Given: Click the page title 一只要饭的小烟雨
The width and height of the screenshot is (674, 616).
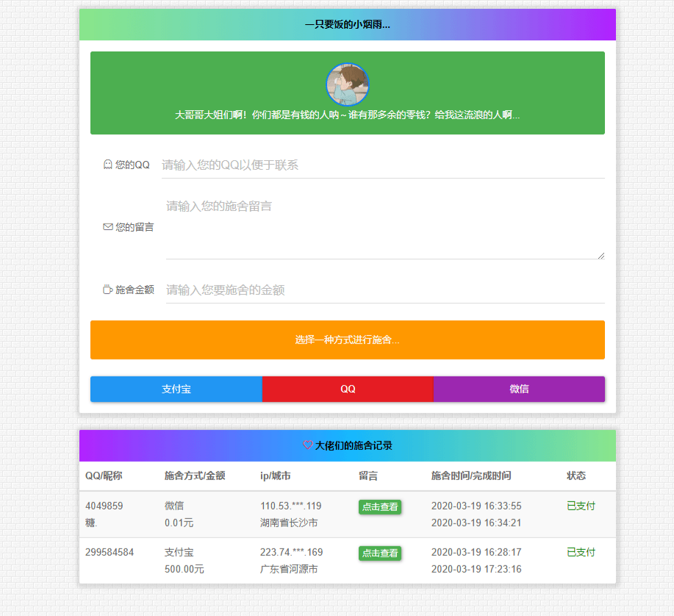Looking at the screenshot, I should pos(347,24).
